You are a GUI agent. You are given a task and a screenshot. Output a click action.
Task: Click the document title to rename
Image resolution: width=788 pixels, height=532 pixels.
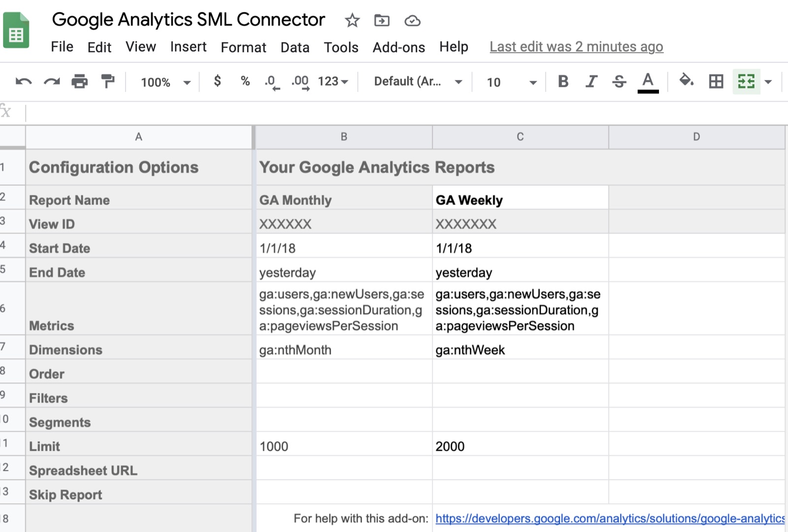point(188,20)
